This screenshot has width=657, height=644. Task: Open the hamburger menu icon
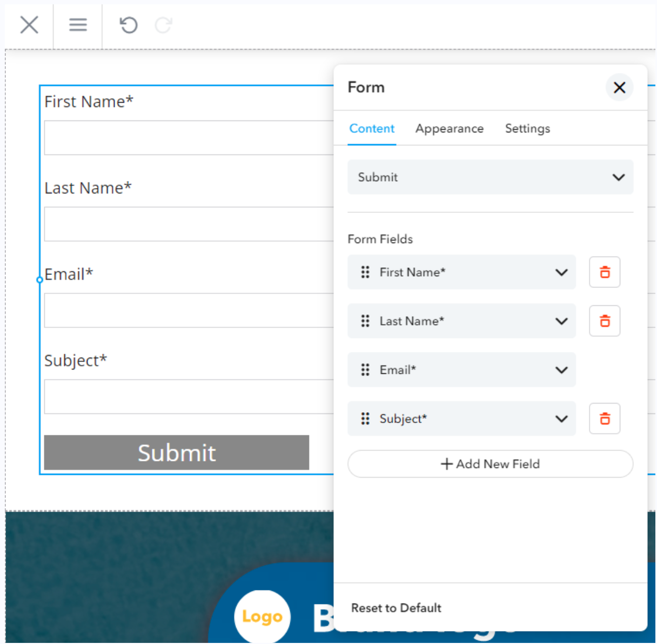click(78, 25)
